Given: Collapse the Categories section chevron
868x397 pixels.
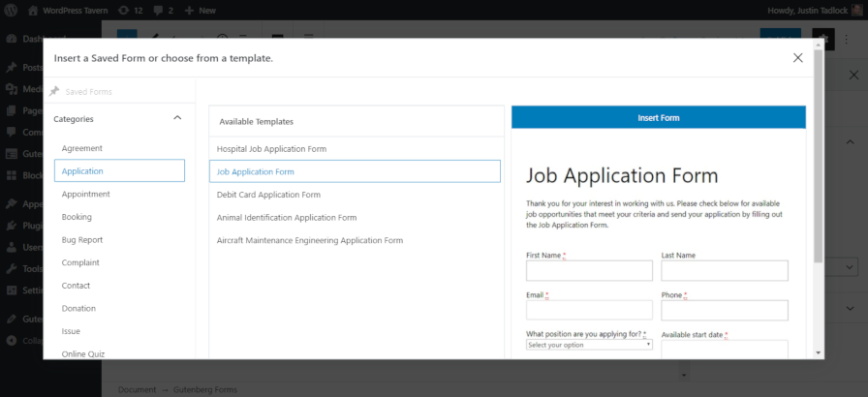Looking at the screenshot, I should (176, 118).
